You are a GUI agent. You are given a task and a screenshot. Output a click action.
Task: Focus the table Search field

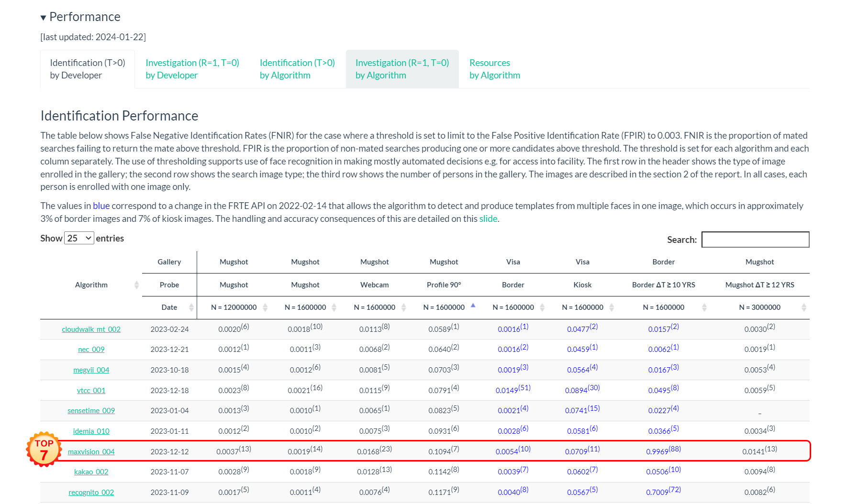point(755,240)
